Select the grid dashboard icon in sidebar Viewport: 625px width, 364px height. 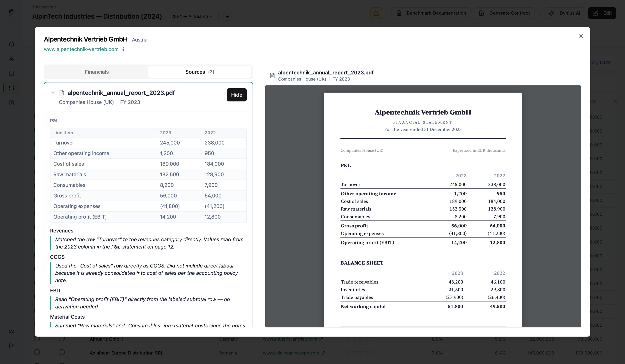coord(11,88)
